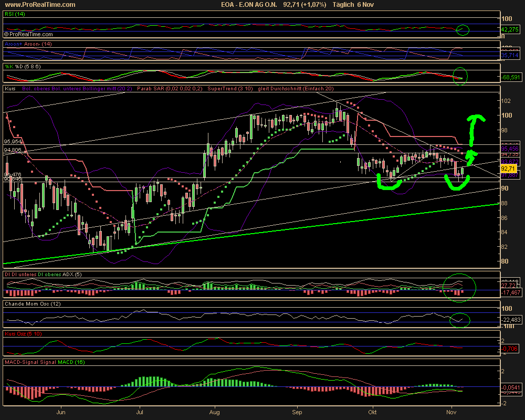
Task: Open the RSI (14) indicator settings
Action: pos(16,14)
